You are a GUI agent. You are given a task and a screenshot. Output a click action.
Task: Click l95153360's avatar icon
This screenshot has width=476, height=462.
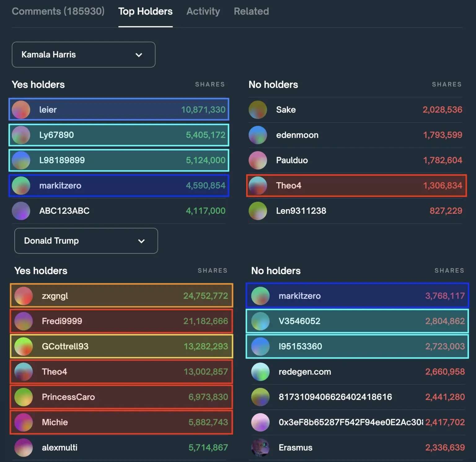(260, 346)
